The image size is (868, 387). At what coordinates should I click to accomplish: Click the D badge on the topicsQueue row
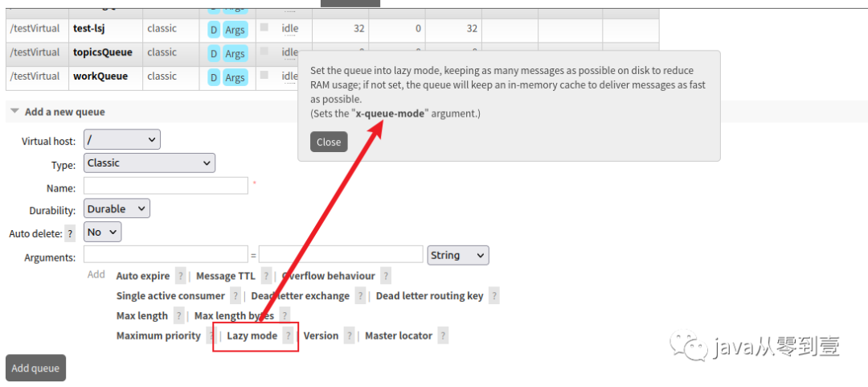tap(214, 53)
